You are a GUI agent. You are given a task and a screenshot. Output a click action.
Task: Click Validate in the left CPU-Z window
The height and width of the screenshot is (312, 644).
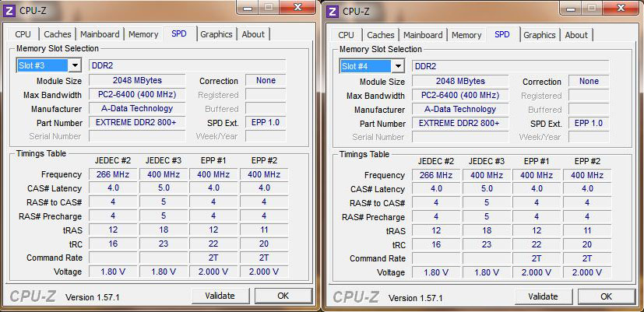[x=220, y=296]
